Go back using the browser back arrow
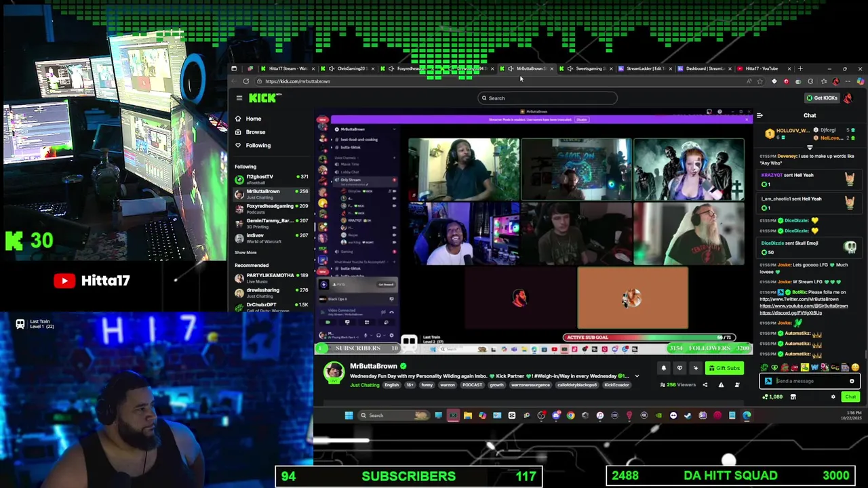The width and height of the screenshot is (868, 488). [x=234, y=81]
